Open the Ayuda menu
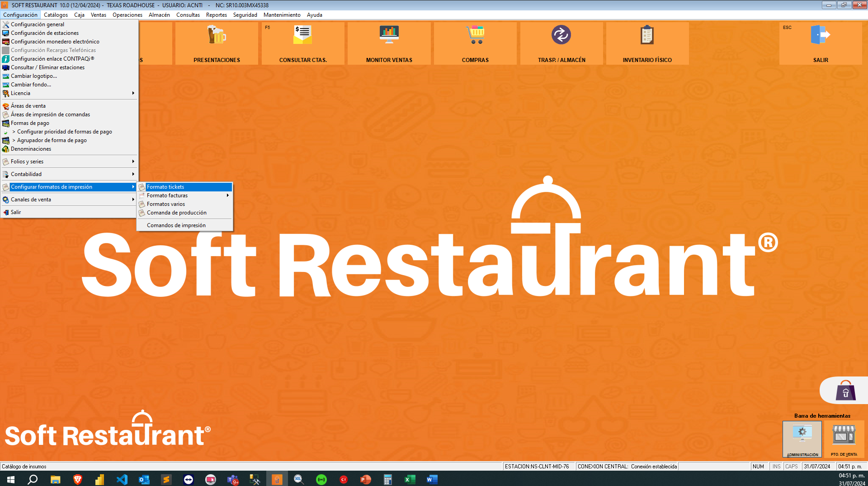Viewport: 868px width, 486px height. pos(314,15)
